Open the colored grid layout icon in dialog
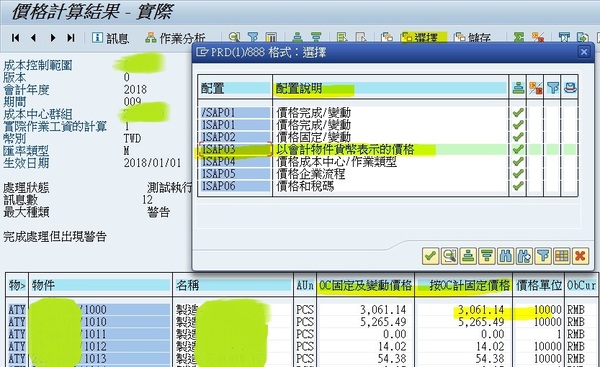 562,256
